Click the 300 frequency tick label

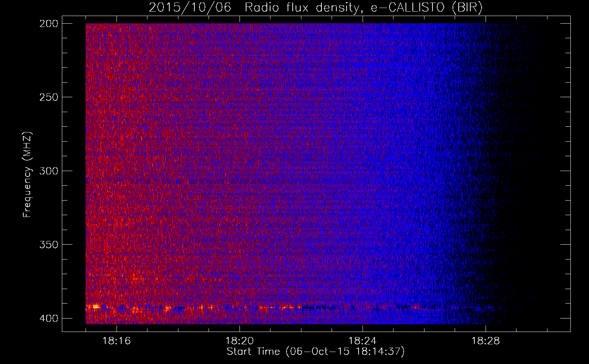point(48,171)
